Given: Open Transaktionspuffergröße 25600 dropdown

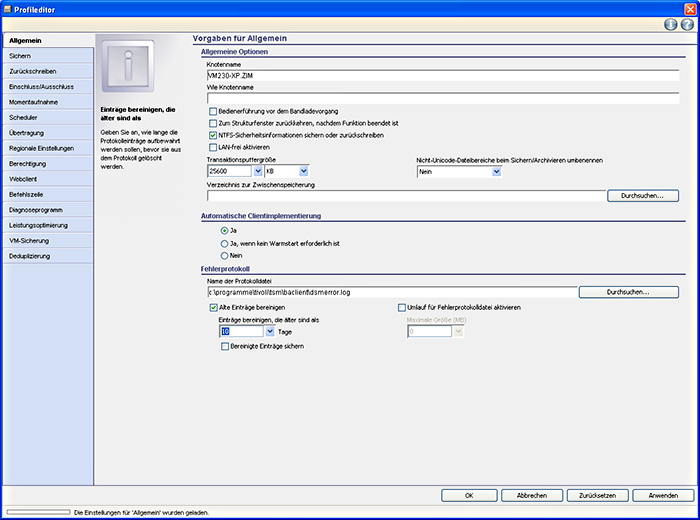Looking at the screenshot, I should coord(257,172).
